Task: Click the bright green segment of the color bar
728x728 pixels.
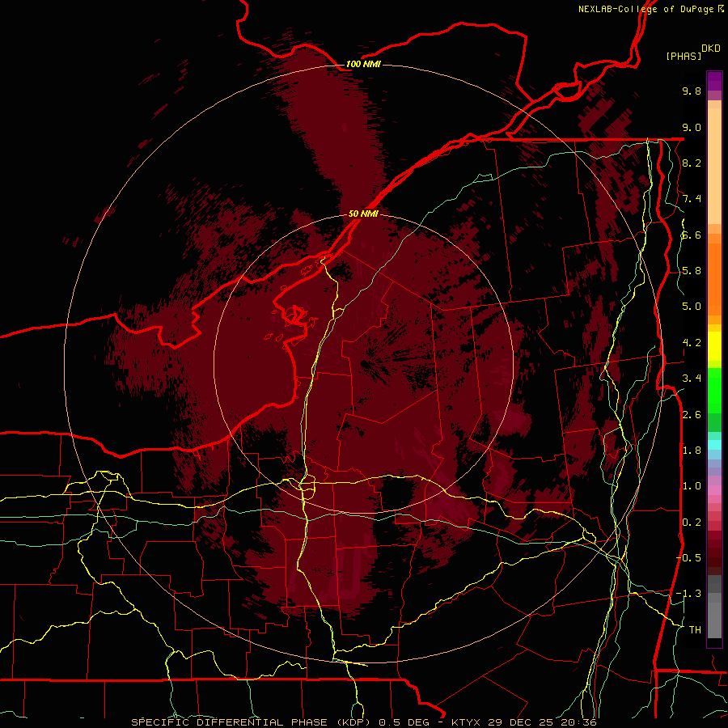Action: click(714, 390)
